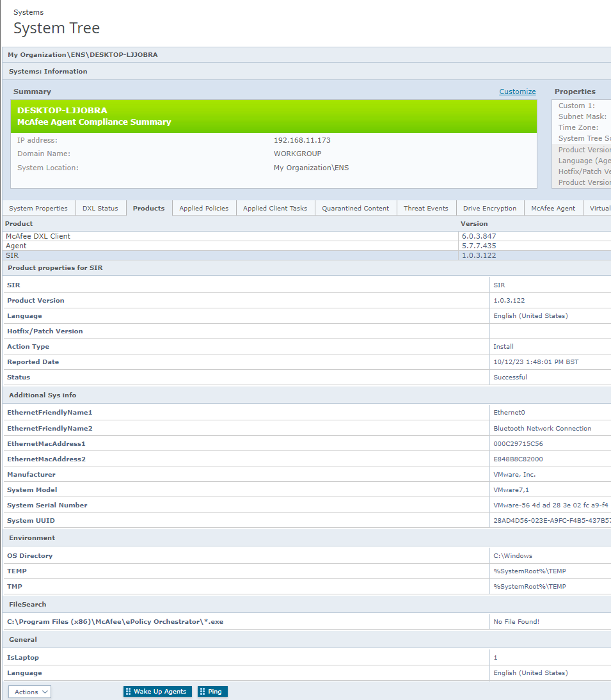Screen dimensions: 611x700
Task: Open the Actions dropdown menu
Action: 29,692
